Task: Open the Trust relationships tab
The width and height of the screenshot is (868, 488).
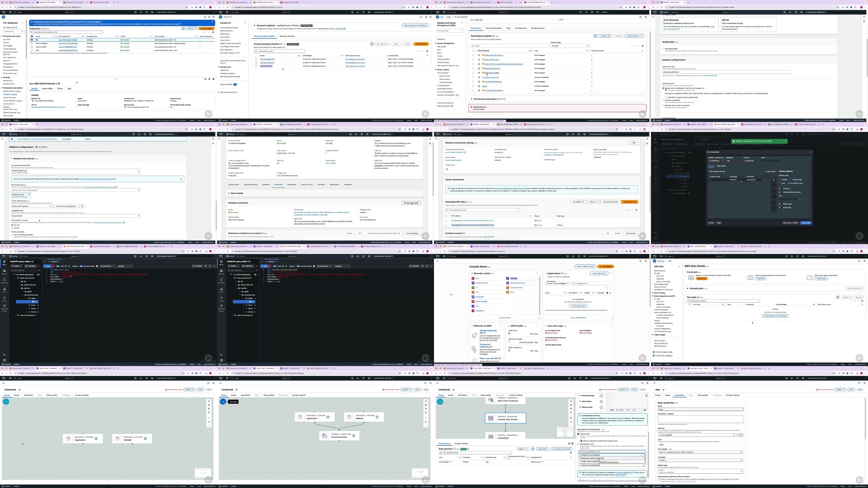Action: point(493,28)
